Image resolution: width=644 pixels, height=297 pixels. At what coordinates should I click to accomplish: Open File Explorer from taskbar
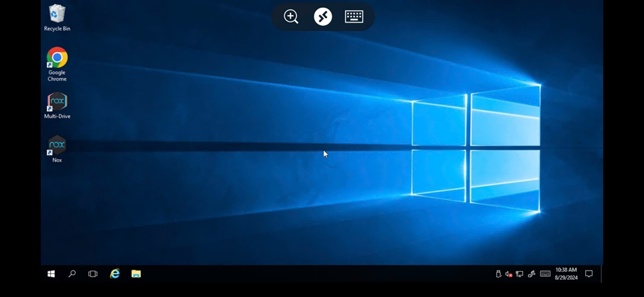coord(136,274)
